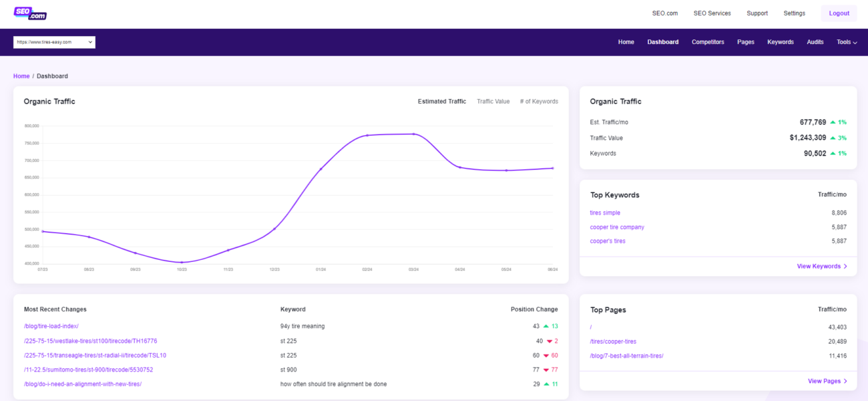Switch chart to Traffic Value view
The width and height of the screenshot is (868, 401).
(x=493, y=101)
